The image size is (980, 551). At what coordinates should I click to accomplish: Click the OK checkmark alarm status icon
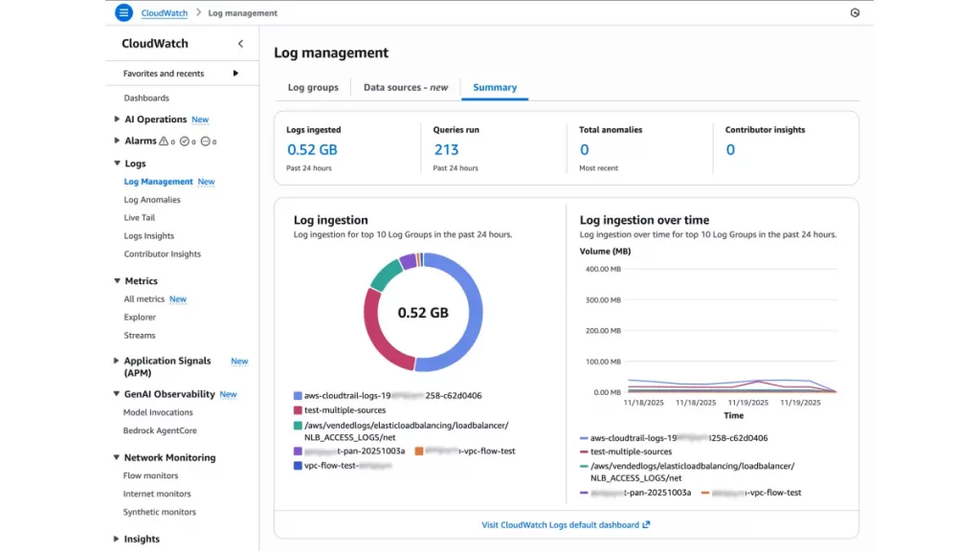click(185, 142)
